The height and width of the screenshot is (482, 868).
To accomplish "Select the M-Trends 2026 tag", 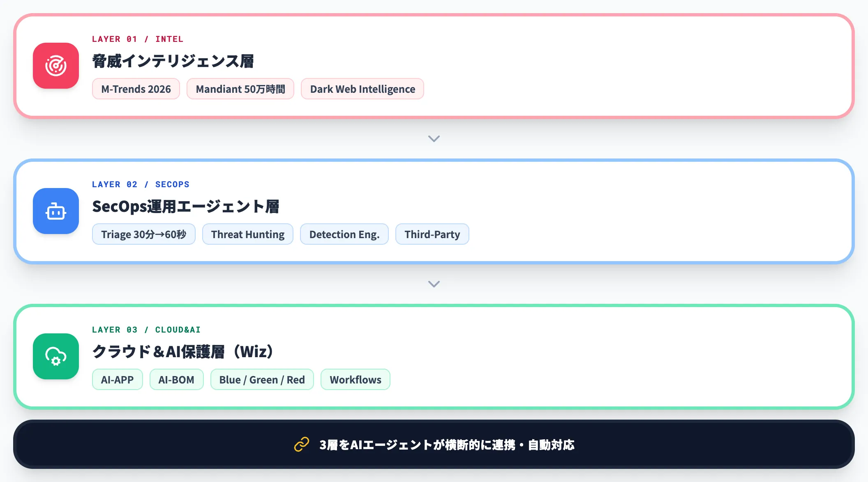I will pos(136,89).
